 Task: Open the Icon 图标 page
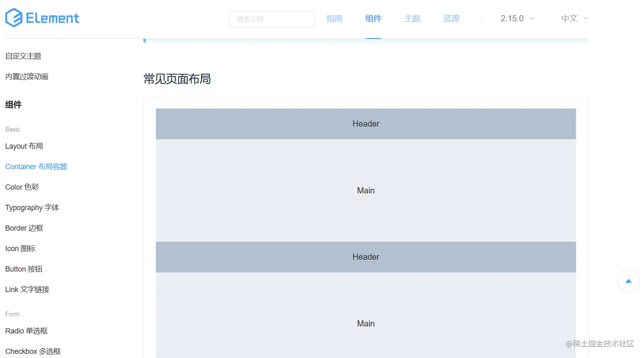tap(20, 248)
